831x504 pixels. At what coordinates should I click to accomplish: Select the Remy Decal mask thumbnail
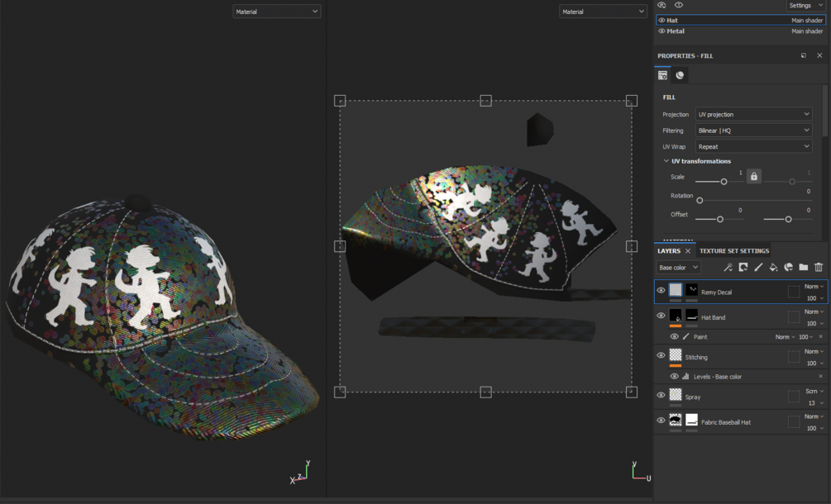coord(691,289)
